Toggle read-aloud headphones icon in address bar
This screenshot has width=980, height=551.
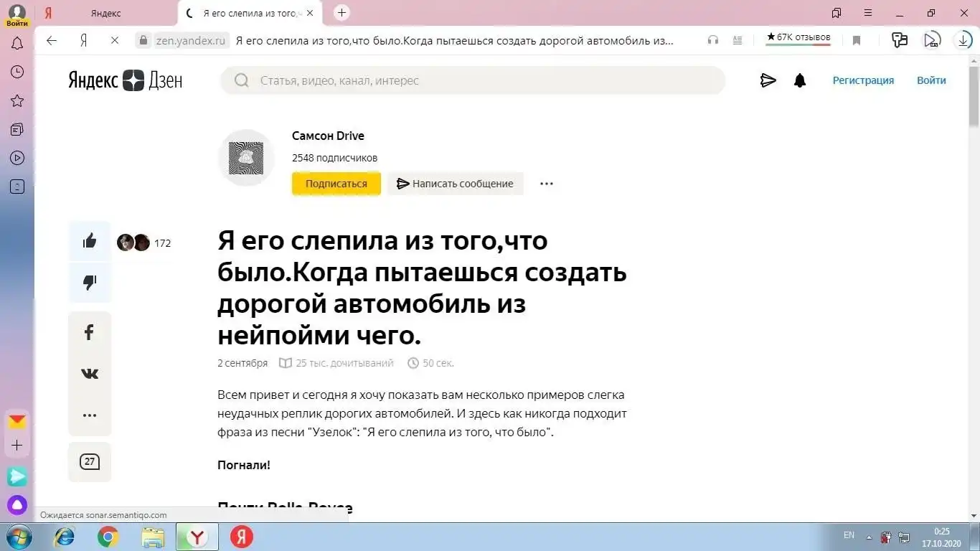[712, 41]
